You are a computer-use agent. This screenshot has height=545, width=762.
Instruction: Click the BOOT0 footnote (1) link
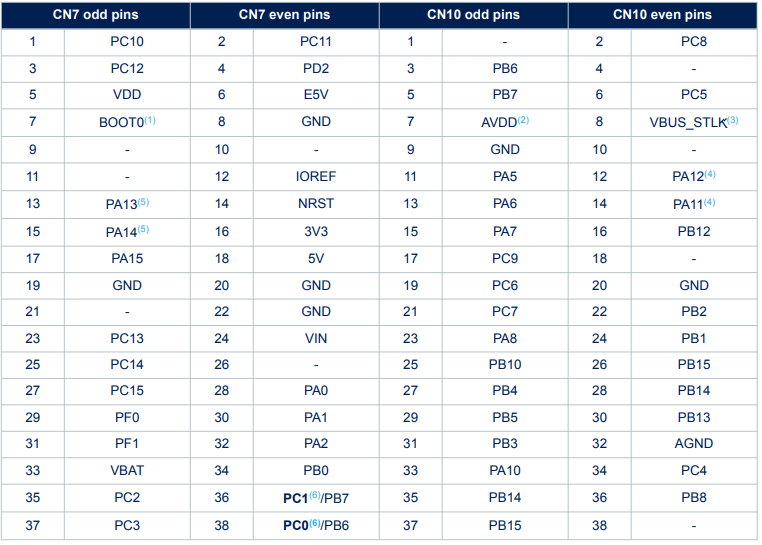point(150,120)
